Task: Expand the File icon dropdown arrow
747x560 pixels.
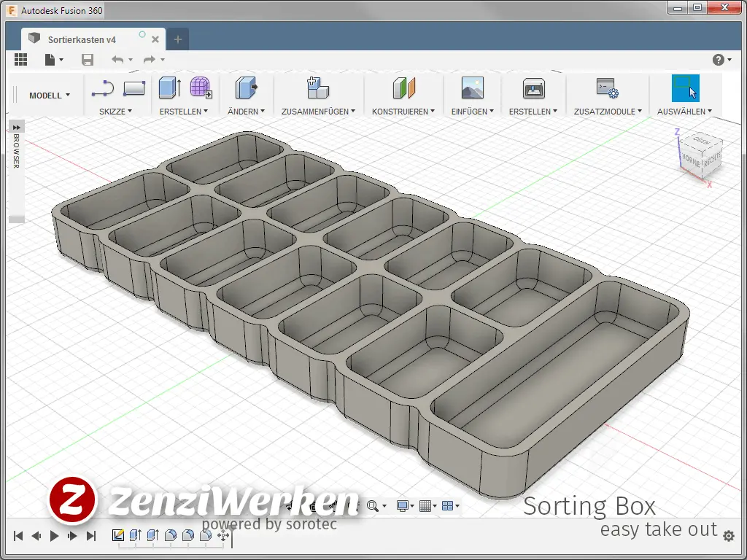Action: point(61,60)
